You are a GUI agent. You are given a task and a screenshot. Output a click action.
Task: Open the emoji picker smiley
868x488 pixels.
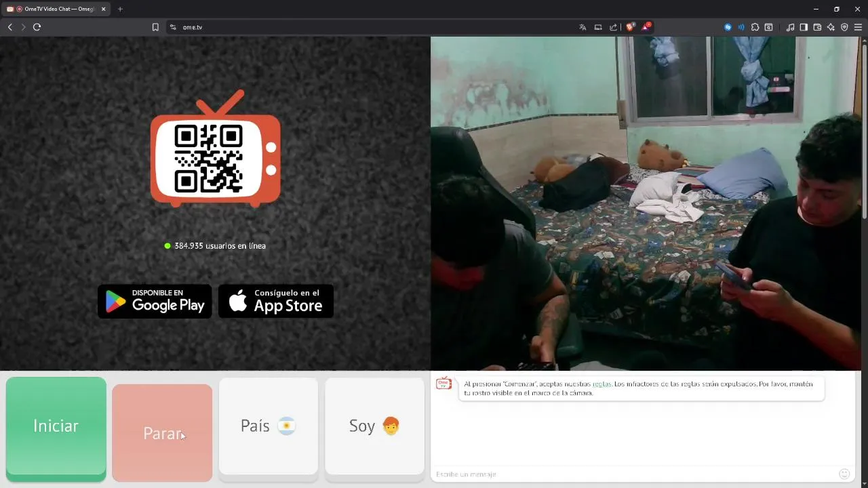point(844,474)
